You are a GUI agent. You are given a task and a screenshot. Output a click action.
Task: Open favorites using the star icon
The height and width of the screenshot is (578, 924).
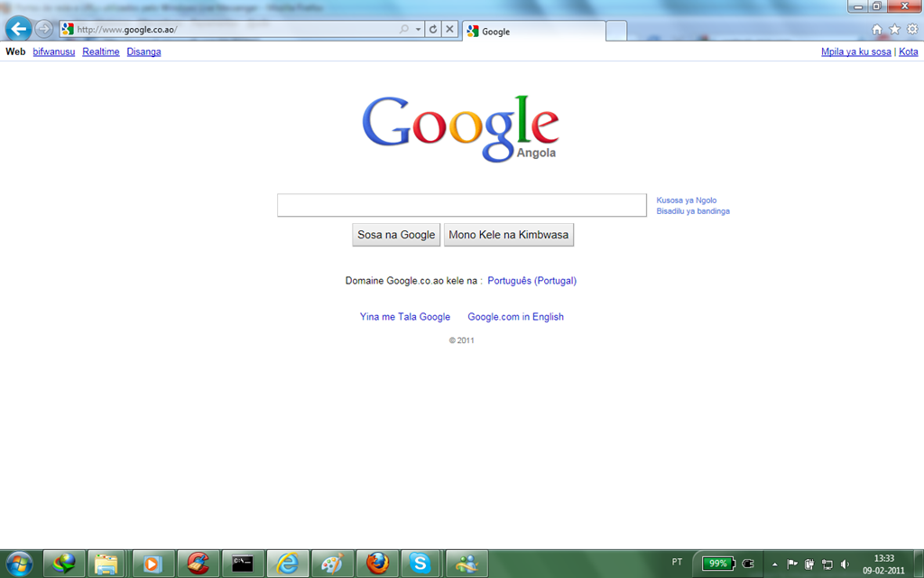pos(894,30)
